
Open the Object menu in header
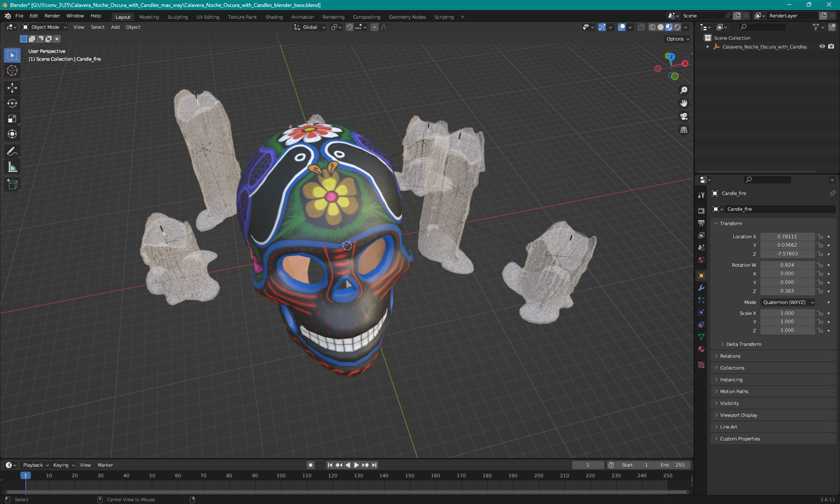(133, 27)
